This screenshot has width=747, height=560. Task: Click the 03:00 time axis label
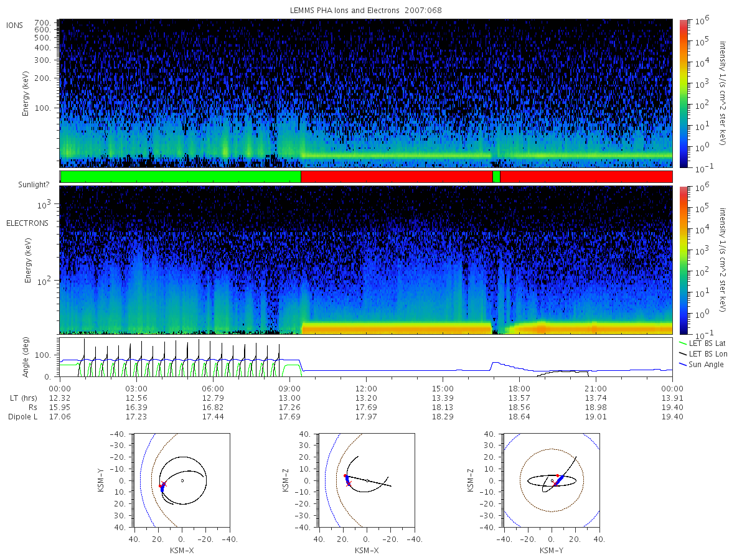click(x=136, y=387)
